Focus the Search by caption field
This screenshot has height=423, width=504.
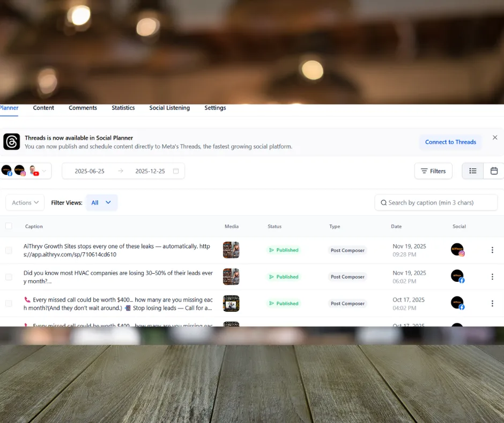436,202
